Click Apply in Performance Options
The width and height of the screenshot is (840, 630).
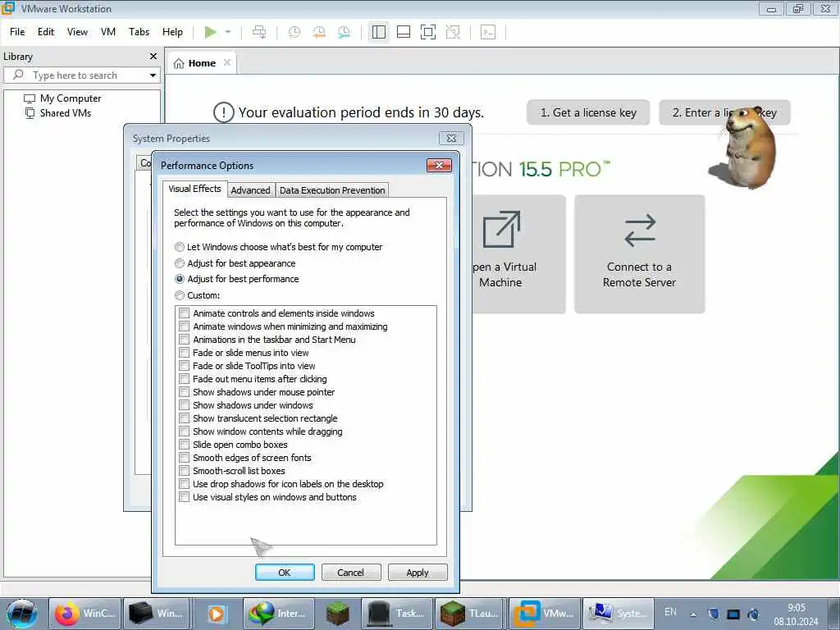click(418, 572)
